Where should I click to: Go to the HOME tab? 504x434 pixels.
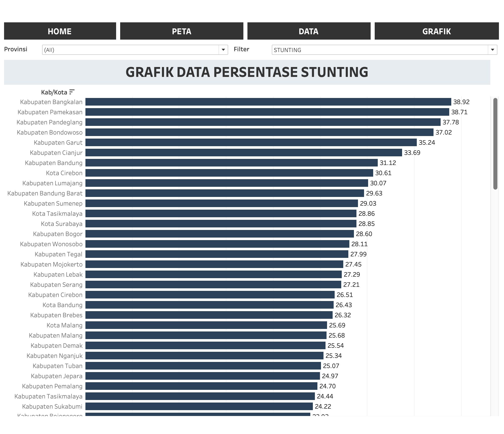tap(60, 31)
